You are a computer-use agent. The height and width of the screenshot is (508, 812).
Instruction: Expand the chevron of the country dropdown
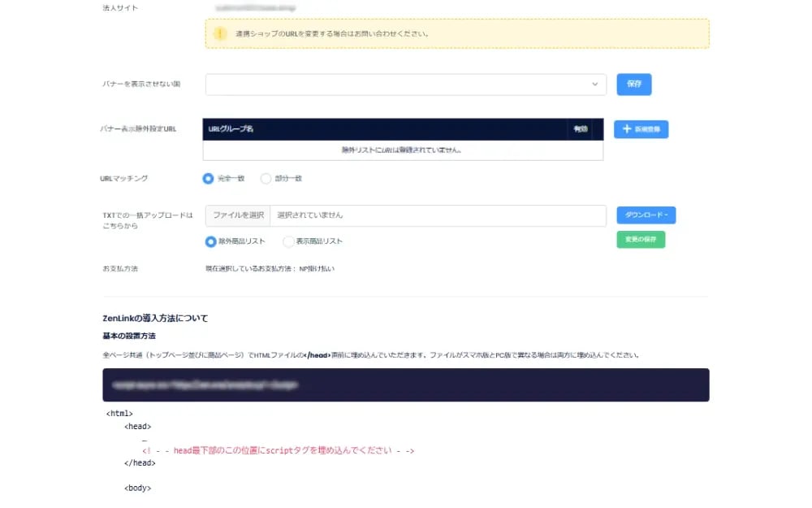pos(595,85)
